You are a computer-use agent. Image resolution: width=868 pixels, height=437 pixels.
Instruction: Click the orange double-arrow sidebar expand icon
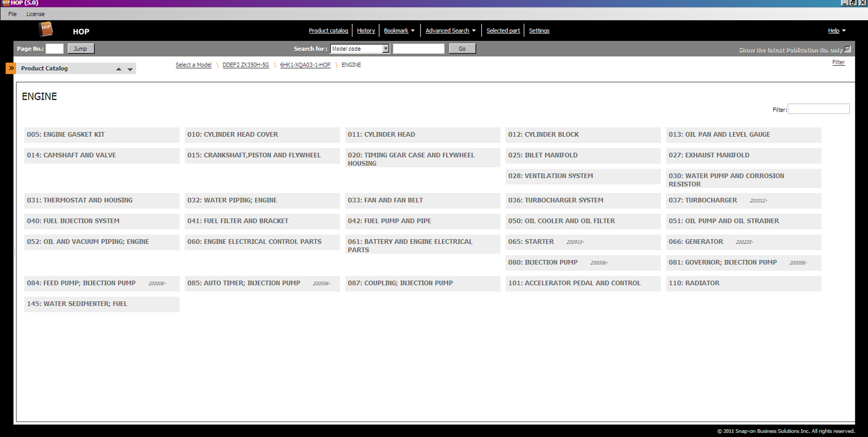[11, 68]
